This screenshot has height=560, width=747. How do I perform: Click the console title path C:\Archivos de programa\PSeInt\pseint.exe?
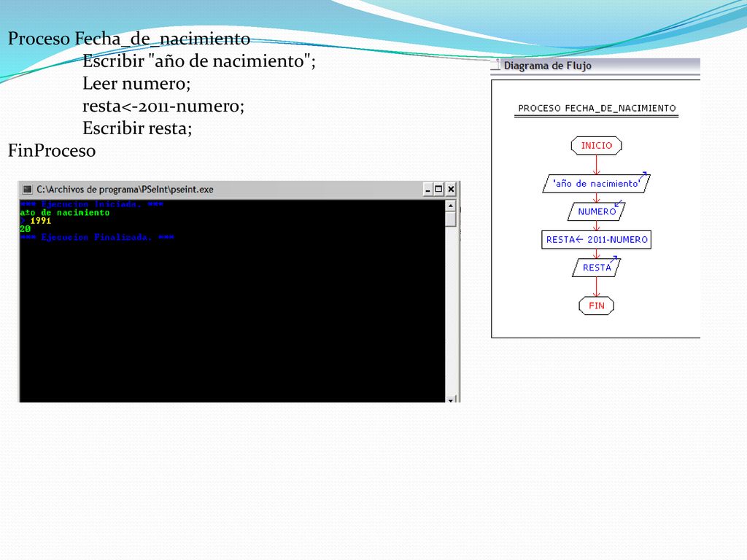(x=125, y=190)
